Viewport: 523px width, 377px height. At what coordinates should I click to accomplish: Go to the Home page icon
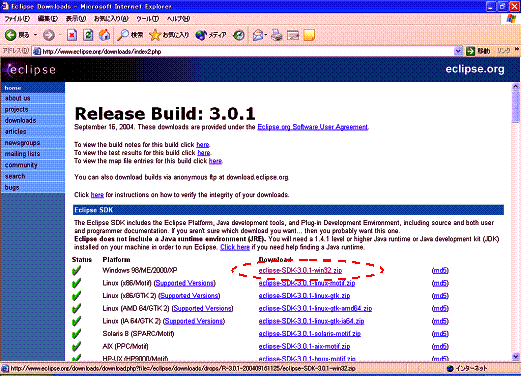click(x=104, y=35)
